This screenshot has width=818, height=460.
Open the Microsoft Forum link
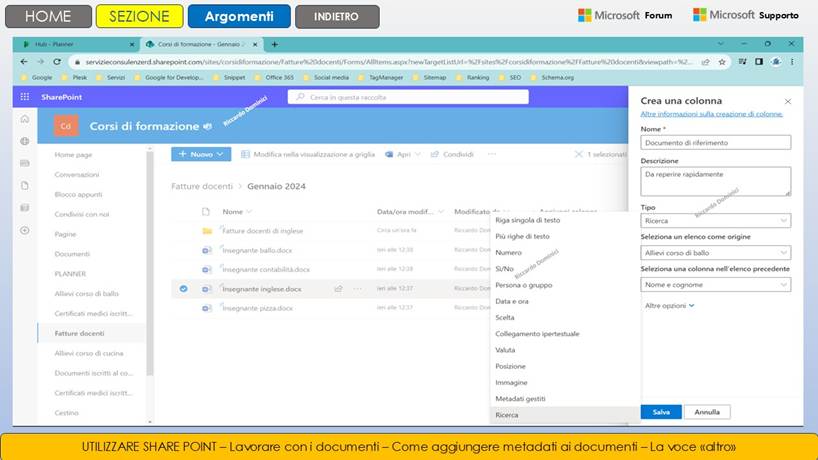pyautogui.click(x=625, y=15)
